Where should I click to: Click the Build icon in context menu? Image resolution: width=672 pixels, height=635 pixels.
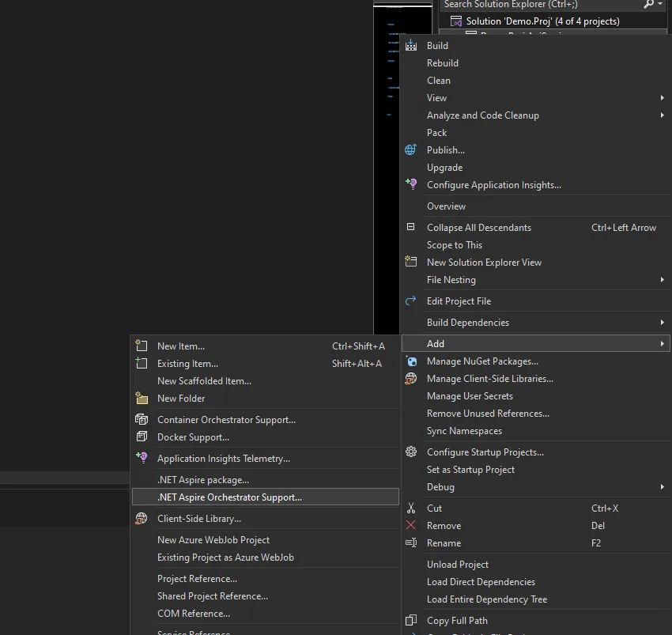(410, 46)
